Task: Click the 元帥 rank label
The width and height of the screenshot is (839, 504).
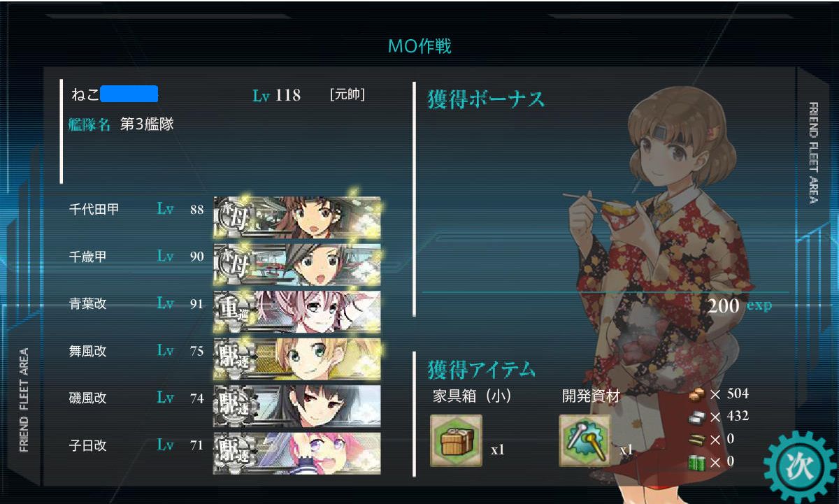Action: [x=347, y=94]
